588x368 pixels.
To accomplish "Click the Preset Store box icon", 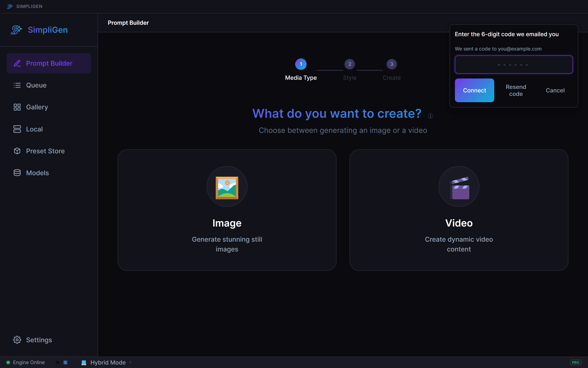I will click(17, 151).
